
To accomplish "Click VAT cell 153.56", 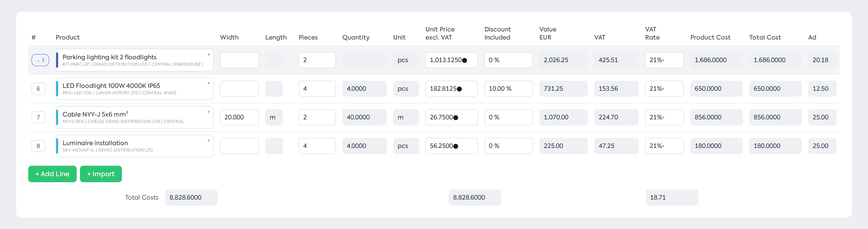I will (616, 89).
